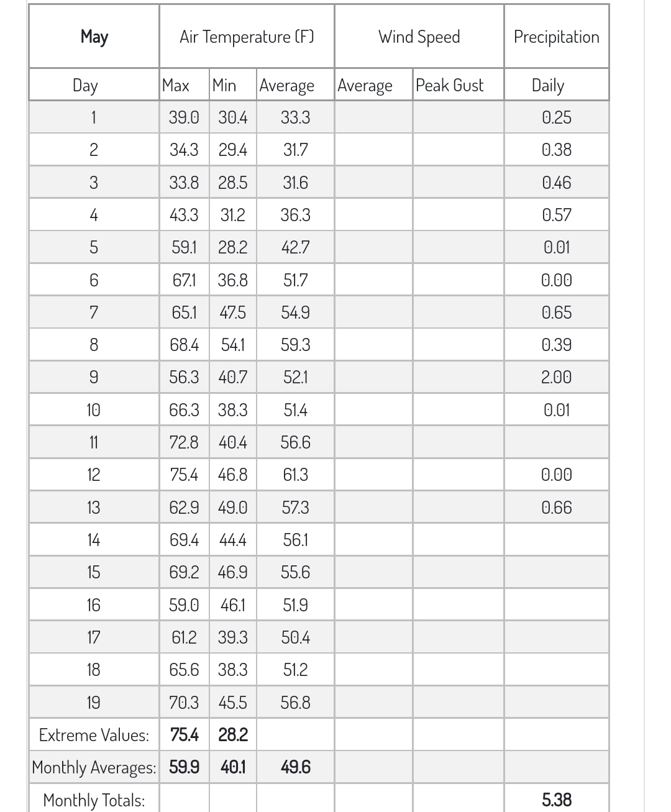The width and height of the screenshot is (671, 812).
Task: Click day 9 precipitation value 2.00
Action: tap(557, 377)
